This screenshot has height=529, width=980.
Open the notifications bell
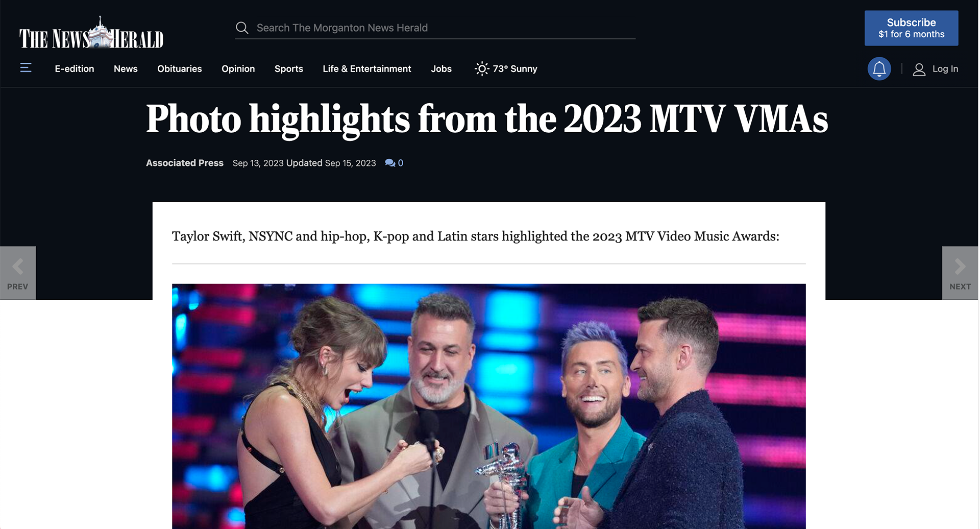pyautogui.click(x=879, y=68)
